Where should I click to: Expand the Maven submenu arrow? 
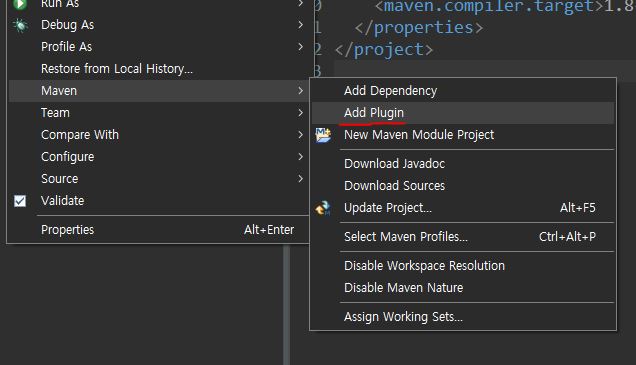click(301, 90)
